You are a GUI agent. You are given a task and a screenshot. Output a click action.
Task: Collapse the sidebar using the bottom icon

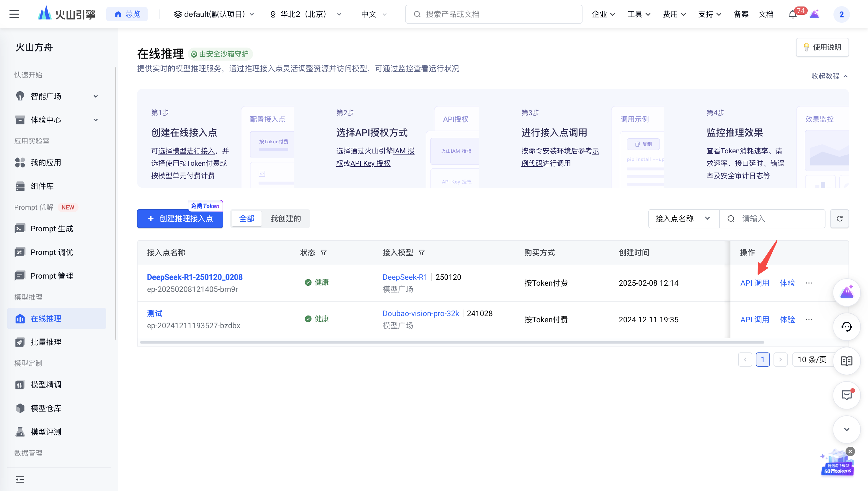pos(20,479)
